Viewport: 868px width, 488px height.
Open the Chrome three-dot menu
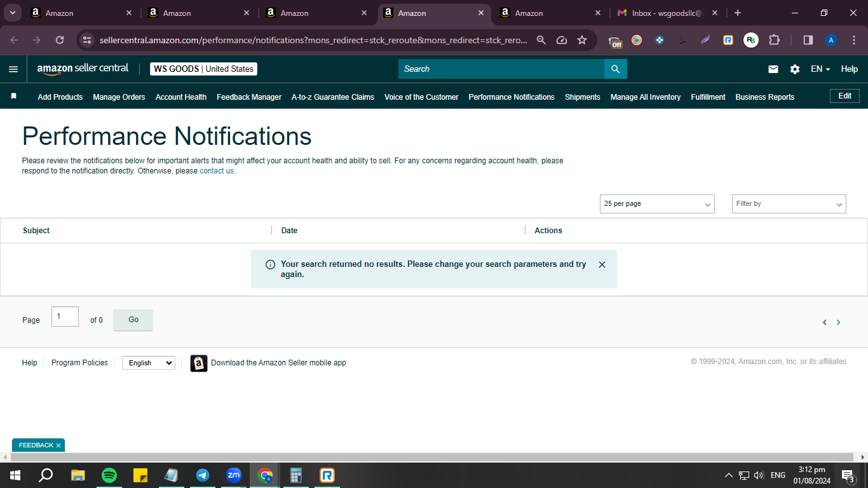click(x=853, y=40)
